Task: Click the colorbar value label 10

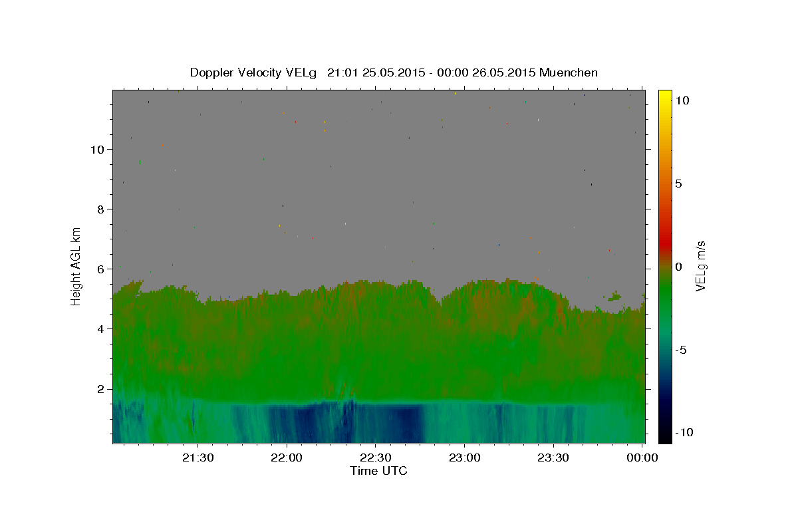Action: (x=682, y=100)
